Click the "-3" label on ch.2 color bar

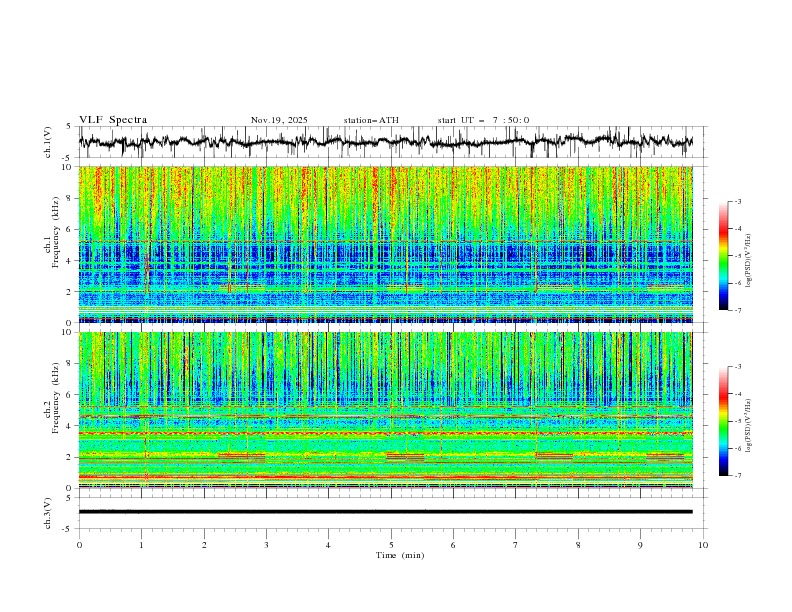[737, 367]
